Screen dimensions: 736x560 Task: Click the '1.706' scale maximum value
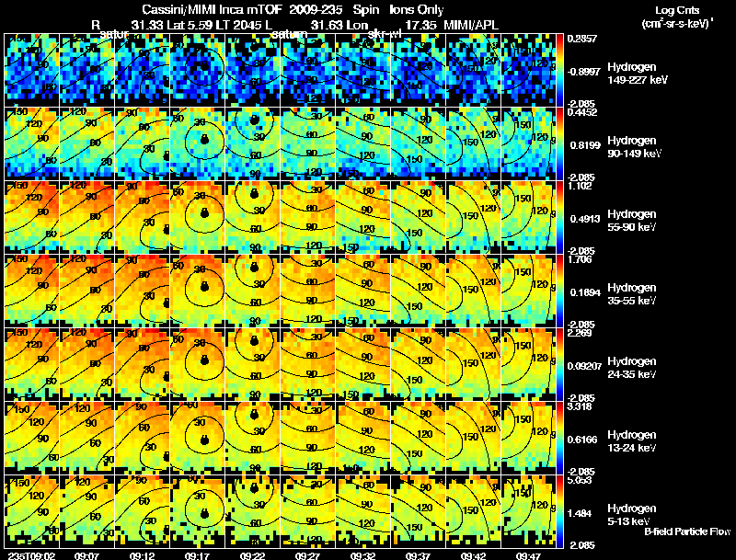click(x=581, y=259)
